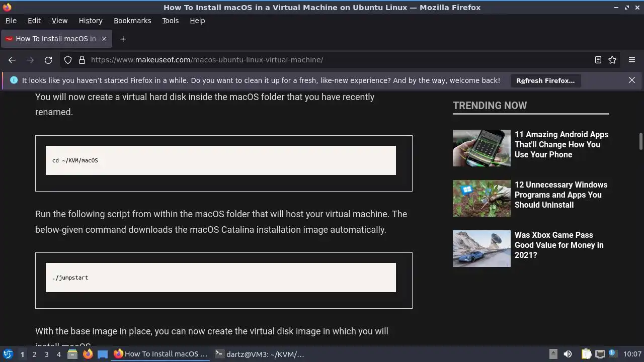The height and width of the screenshot is (362, 644).
Task: Open the Bookmarks menu
Action: (x=132, y=21)
